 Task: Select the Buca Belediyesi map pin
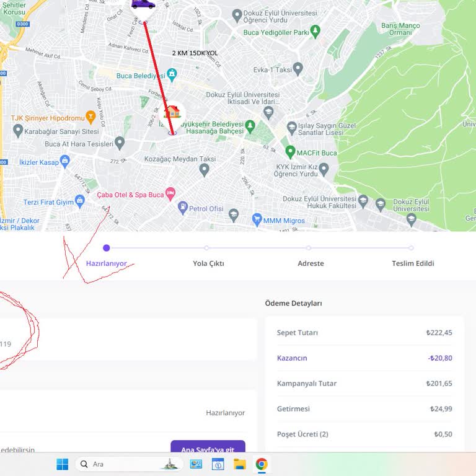click(x=172, y=74)
